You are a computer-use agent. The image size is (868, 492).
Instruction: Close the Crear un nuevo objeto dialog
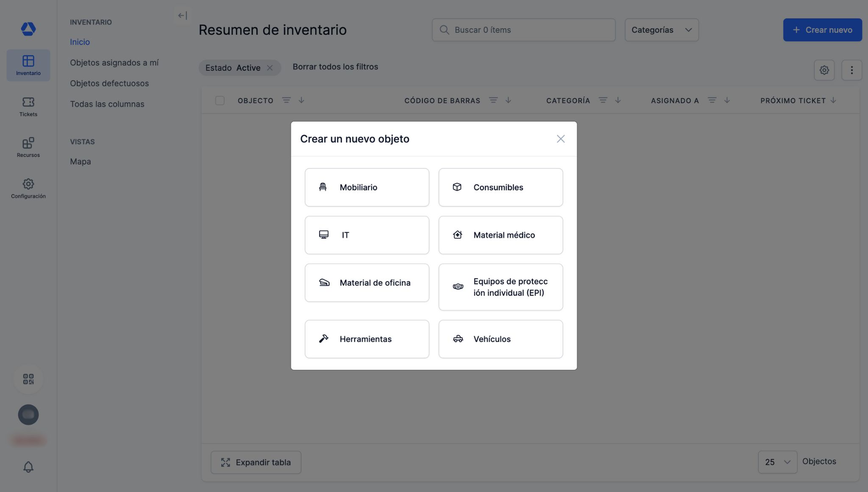(x=560, y=139)
